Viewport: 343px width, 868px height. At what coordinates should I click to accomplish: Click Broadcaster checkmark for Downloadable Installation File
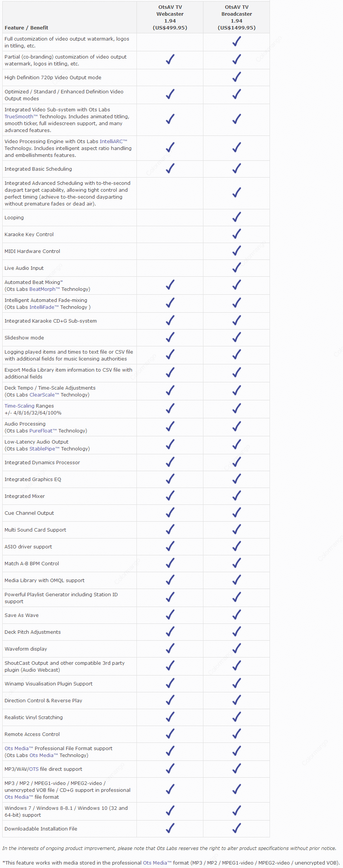pos(237,828)
